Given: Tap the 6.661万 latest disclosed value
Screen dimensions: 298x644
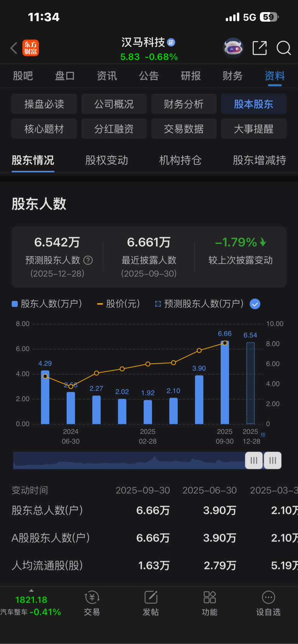Looking at the screenshot, I should pyautogui.click(x=149, y=242).
